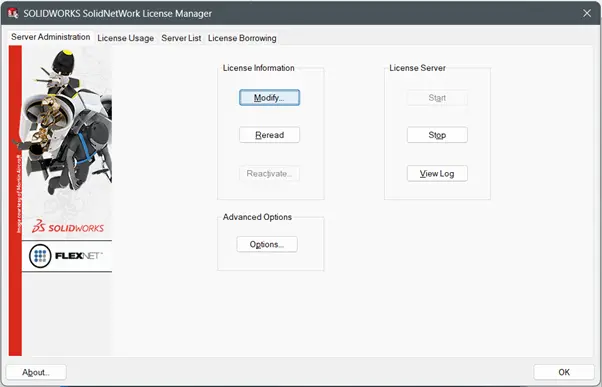Switch to the Server List tab
The image size is (602, 387).
(x=181, y=38)
